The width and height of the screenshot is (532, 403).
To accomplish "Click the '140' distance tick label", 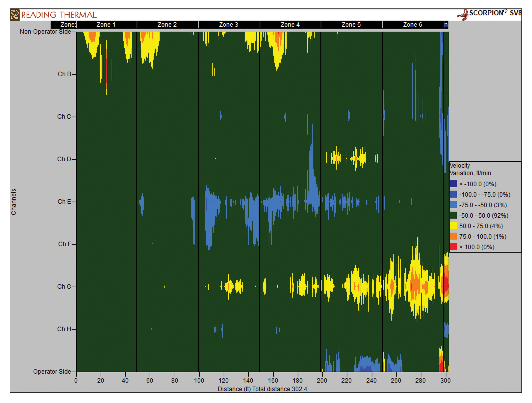I will pyautogui.click(x=248, y=381).
